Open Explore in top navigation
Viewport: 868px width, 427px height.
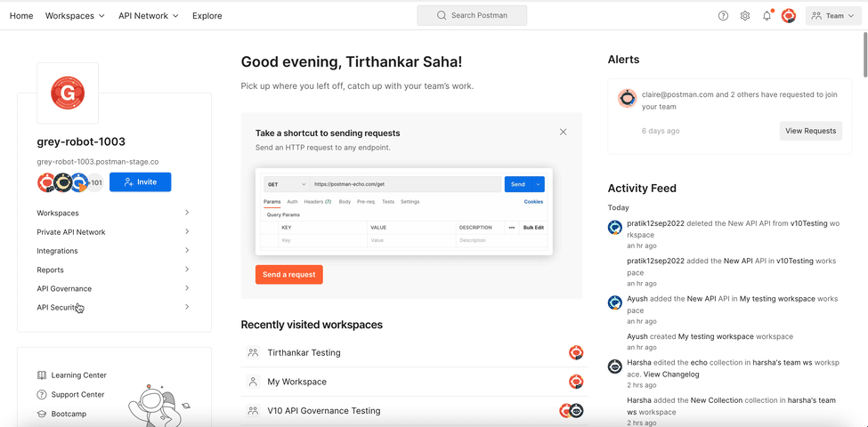[207, 16]
